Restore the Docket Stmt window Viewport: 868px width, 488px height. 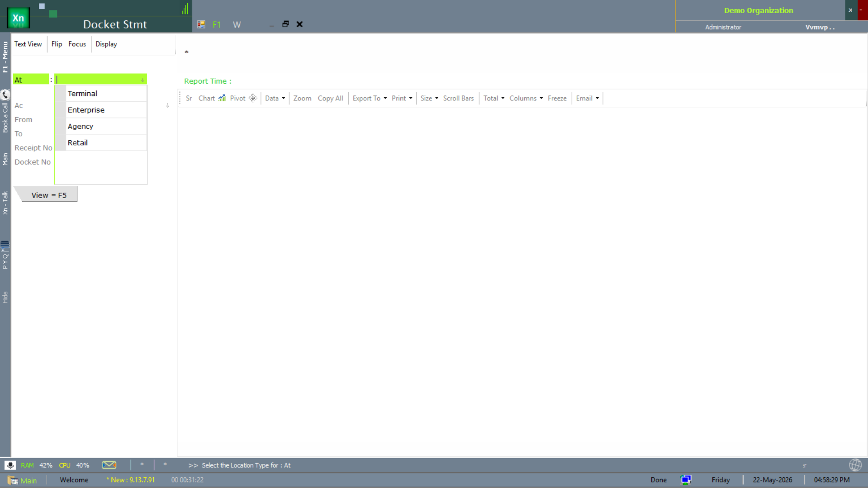[285, 24]
